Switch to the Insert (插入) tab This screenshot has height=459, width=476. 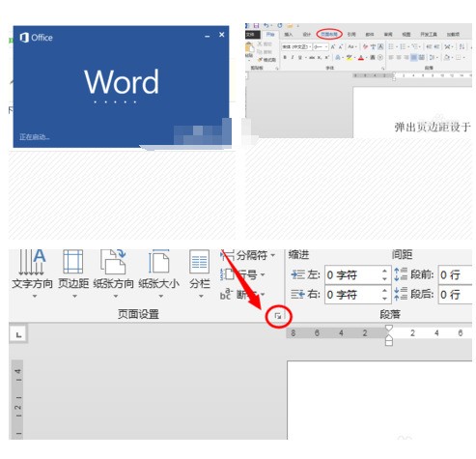coord(289,34)
